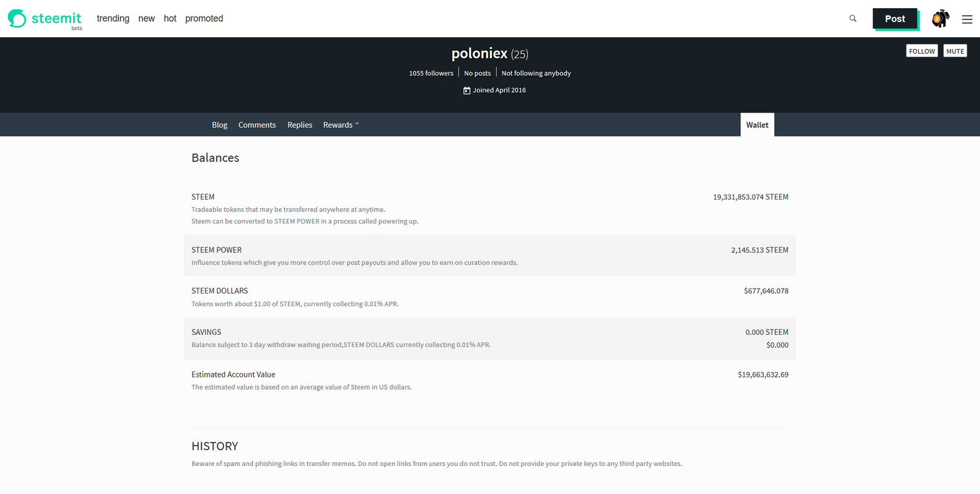Click the HISTORY heading
Viewport: 980px width, 494px height.
(215, 446)
